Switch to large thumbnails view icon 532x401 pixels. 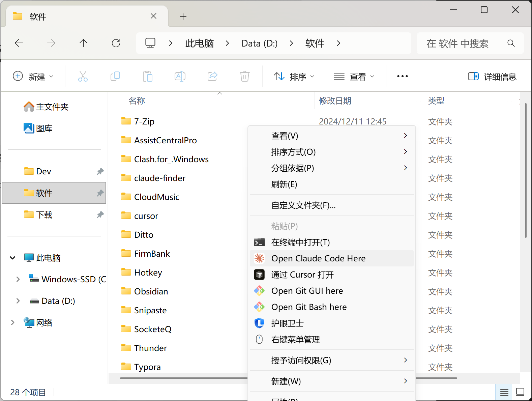point(520,392)
